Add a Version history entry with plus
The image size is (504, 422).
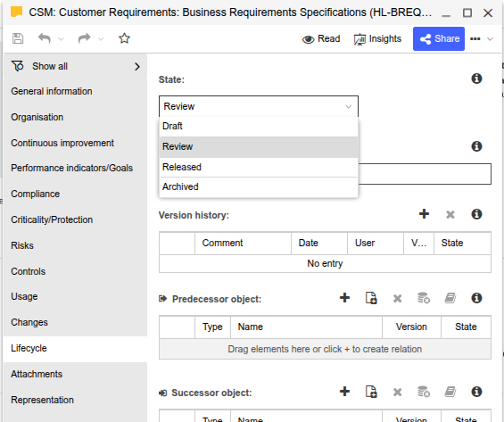[x=424, y=214]
